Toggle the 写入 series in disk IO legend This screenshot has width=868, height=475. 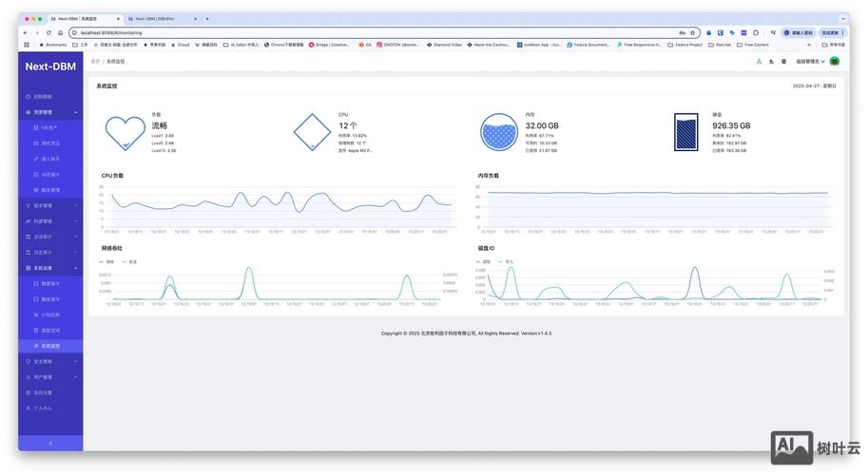(506, 261)
